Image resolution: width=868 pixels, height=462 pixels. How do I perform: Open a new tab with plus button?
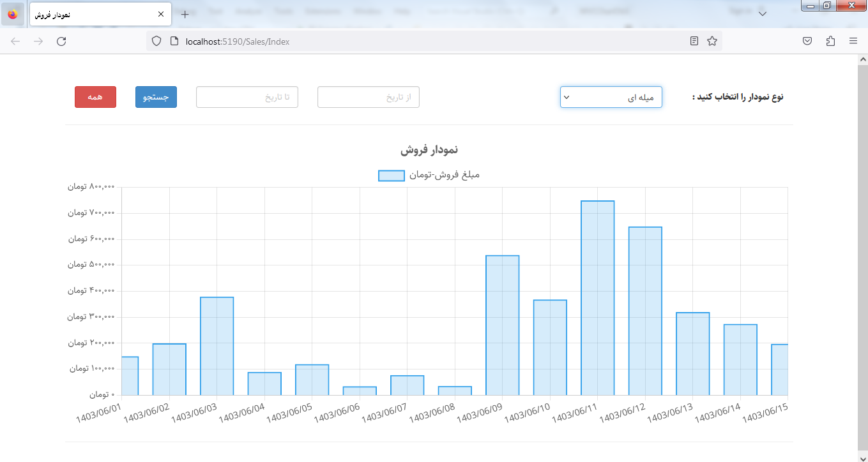coord(185,14)
